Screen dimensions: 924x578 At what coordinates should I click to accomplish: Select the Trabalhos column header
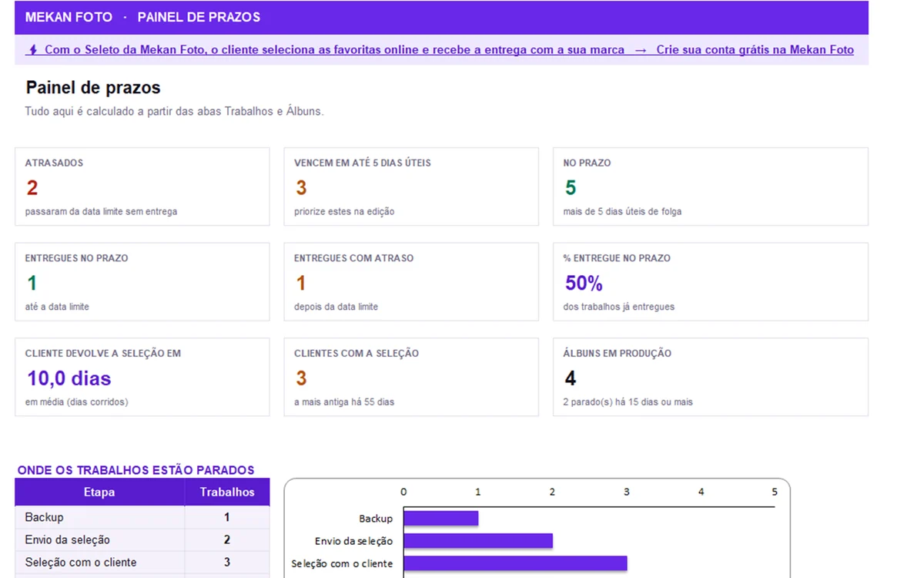(x=227, y=492)
